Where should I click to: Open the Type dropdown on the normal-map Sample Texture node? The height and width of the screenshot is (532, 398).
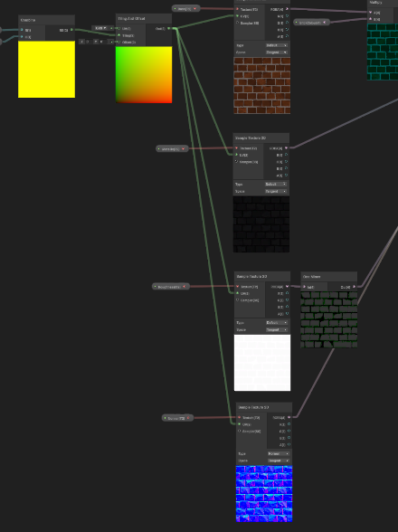[x=279, y=453]
